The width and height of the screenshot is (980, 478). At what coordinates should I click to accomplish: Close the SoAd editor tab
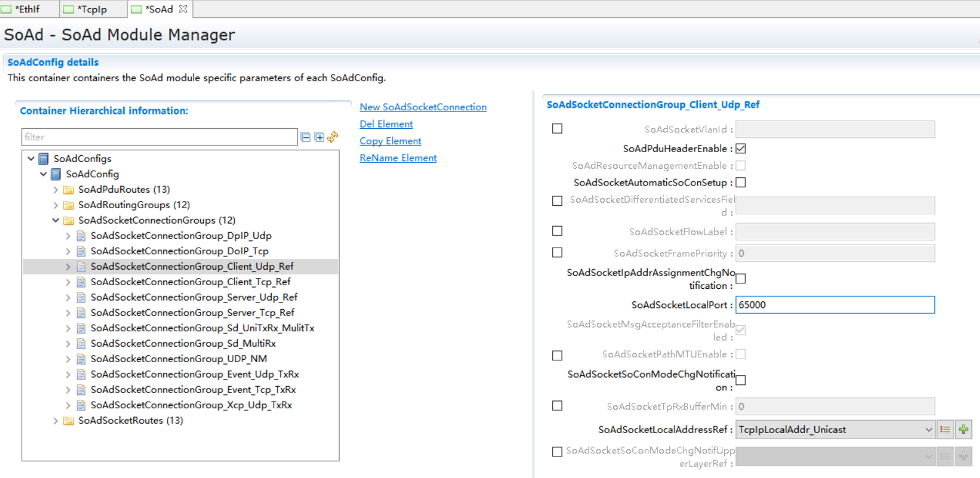pyautogui.click(x=183, y=9)
